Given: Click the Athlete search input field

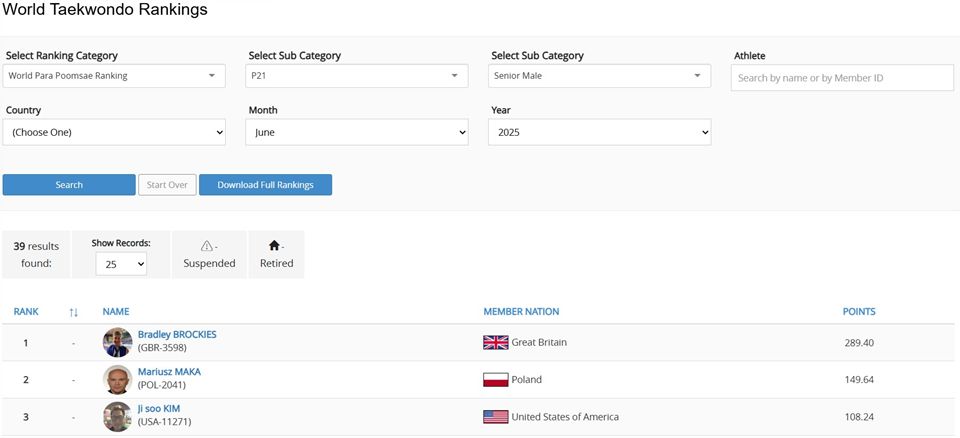Looking at the screenshot, I should (842, 78).
